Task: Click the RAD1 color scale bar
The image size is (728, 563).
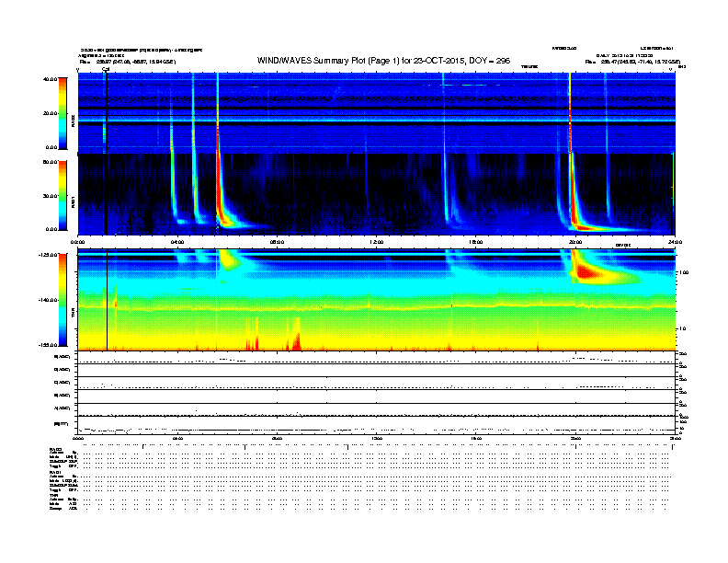Action: (63, 196)
